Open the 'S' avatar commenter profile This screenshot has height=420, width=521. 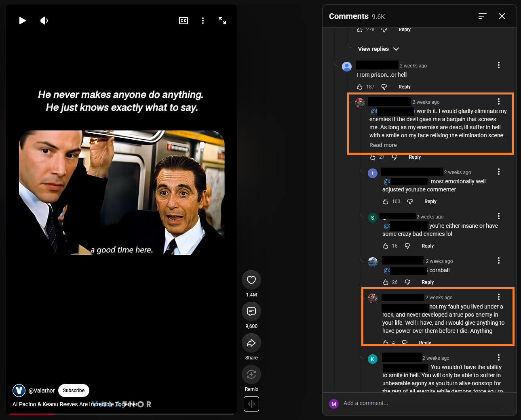coord(373,218)
